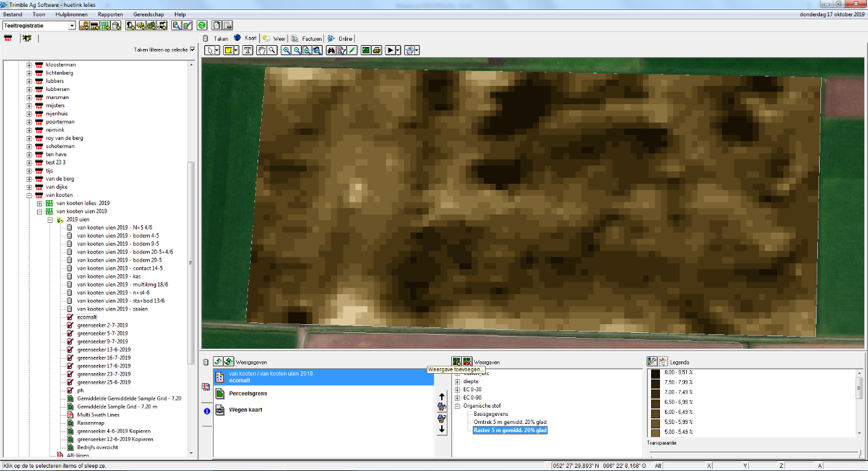Toggle greenseeker 9-7-2019 layer check
The width and height of the screenshot is (868, 471).
[x=70, y=342]
